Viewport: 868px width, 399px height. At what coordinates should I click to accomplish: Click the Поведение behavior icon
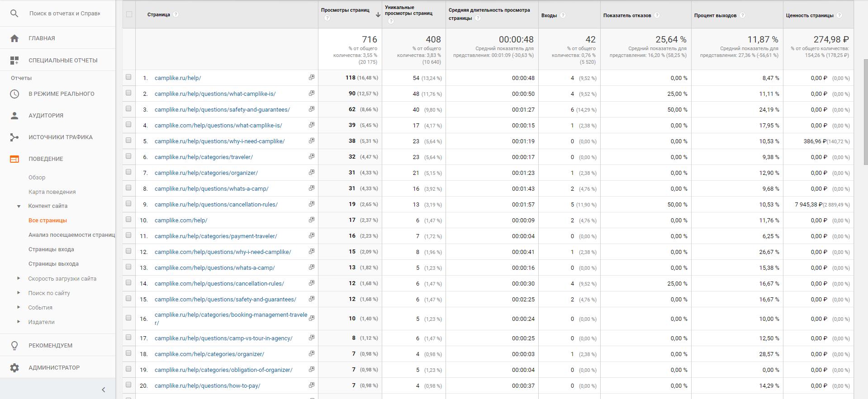pyautogui.click(x=14, y=159)
